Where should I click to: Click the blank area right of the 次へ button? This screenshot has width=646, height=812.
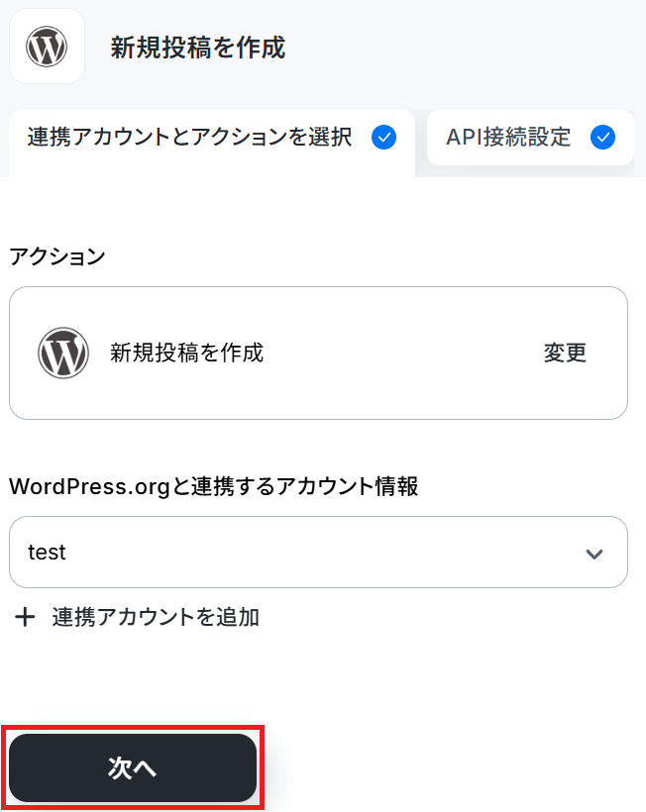point(451,767)
